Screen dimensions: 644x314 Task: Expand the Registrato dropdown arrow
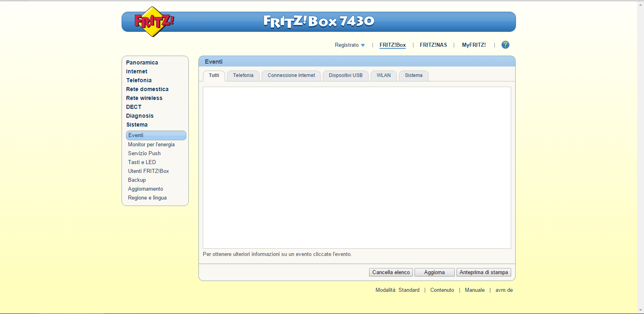[x=363, y=45]
